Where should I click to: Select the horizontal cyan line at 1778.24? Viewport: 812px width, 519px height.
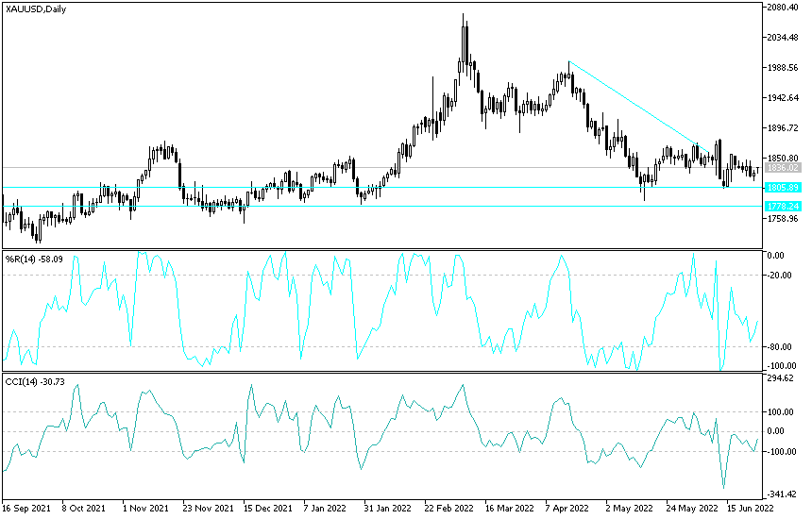[x=382, y=206]
